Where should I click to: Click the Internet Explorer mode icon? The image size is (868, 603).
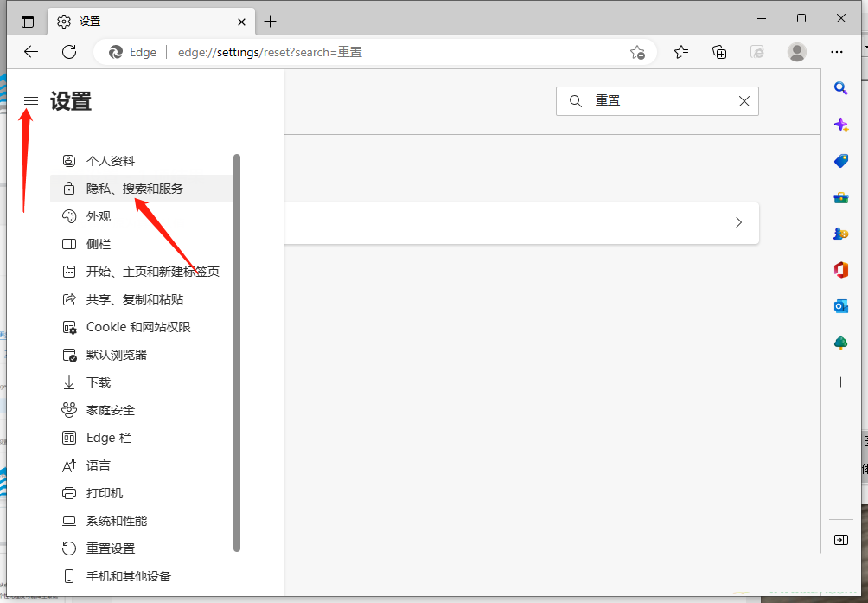pos(757,52)
